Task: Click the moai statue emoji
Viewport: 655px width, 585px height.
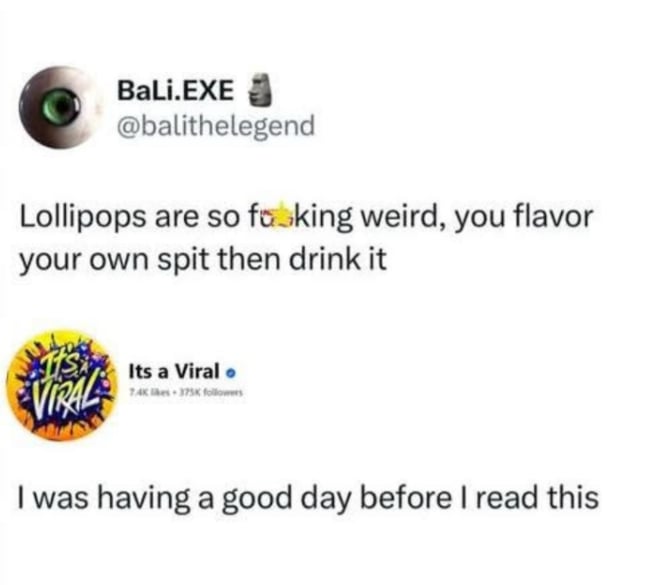Action: click(x=259, y=89)
